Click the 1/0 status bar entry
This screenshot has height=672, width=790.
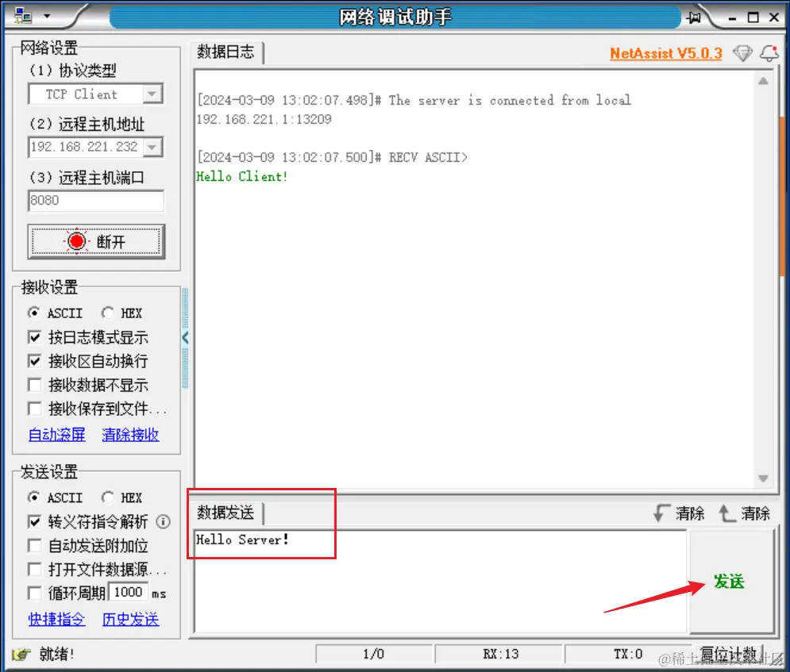pos(374,654)
